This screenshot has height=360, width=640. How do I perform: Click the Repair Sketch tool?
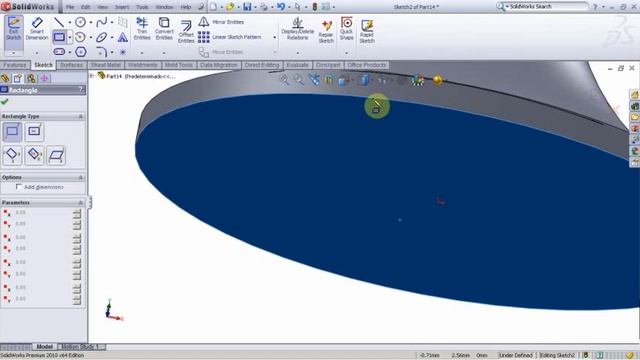[x=326, y=31]
